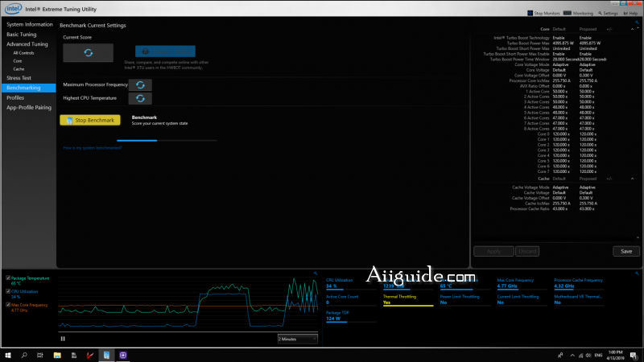Select Cache under Advanced Tuning
The height and width of the screenshot is (362, 644).
(19, 69)
